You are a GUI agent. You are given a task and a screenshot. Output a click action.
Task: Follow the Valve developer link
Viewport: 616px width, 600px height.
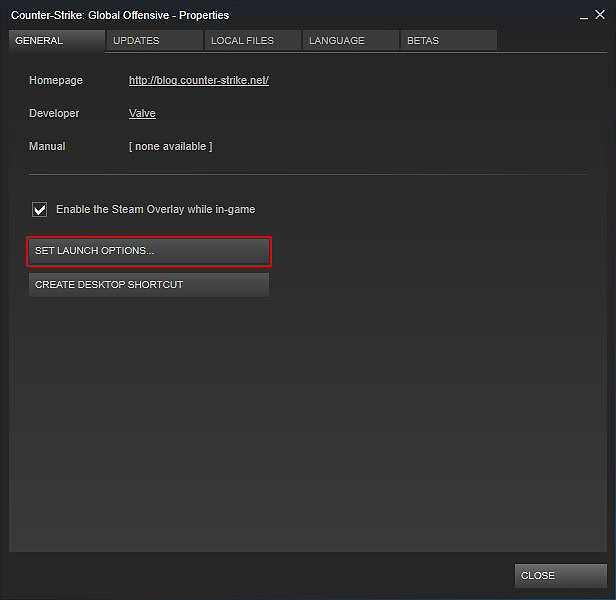click(x=142, y=114)
